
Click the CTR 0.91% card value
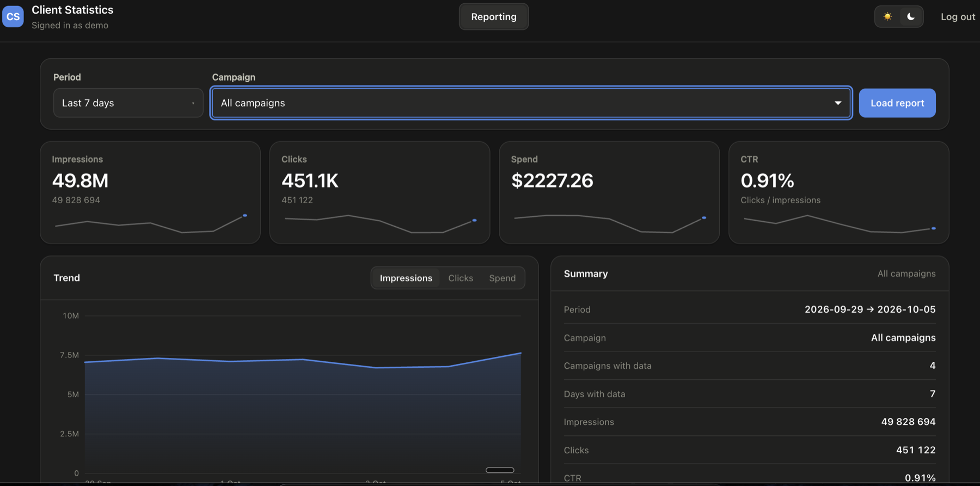click(767, 180)
